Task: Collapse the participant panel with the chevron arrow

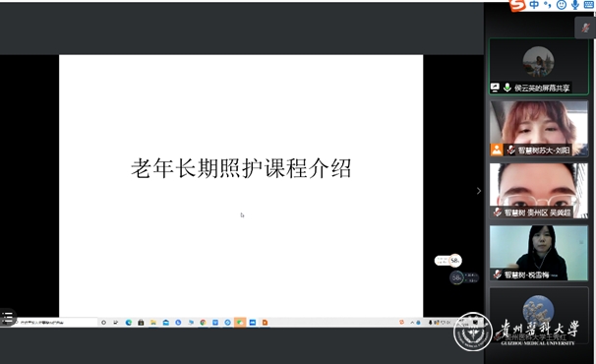Action: coord(479,191)
